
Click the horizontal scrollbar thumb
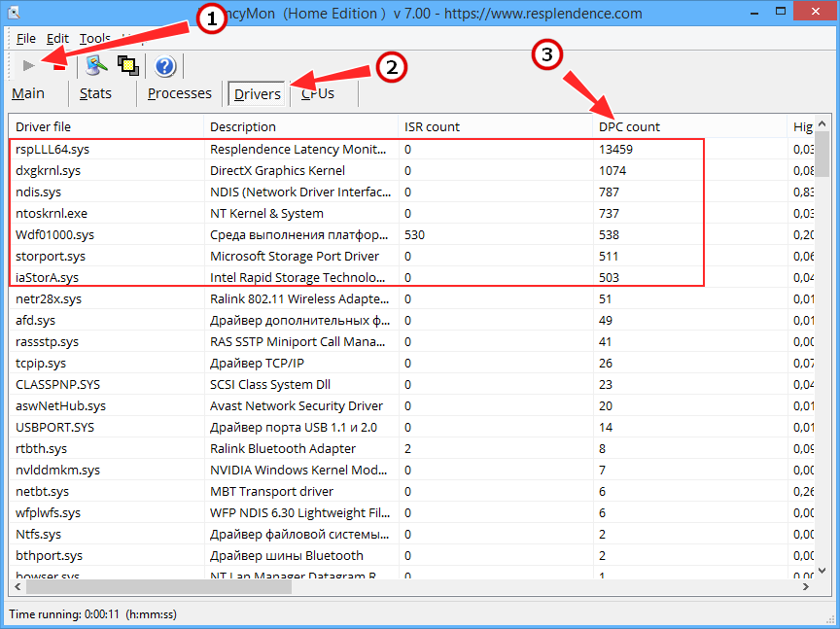click(159, 587)
